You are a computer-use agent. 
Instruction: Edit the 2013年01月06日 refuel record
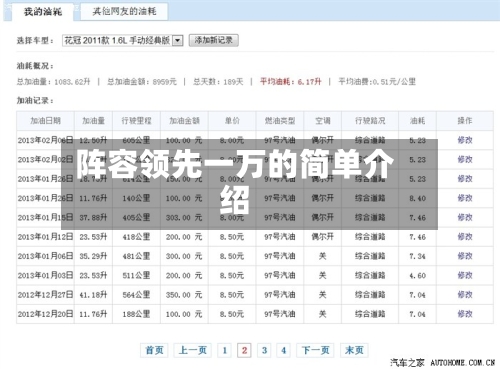[x=465, y=256]
